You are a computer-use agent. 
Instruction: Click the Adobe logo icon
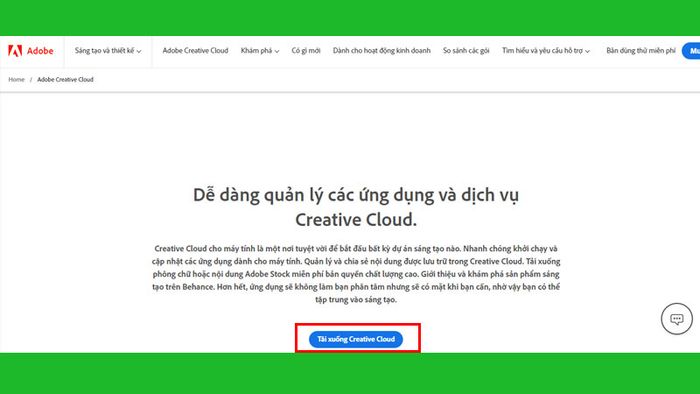[15, 51]
